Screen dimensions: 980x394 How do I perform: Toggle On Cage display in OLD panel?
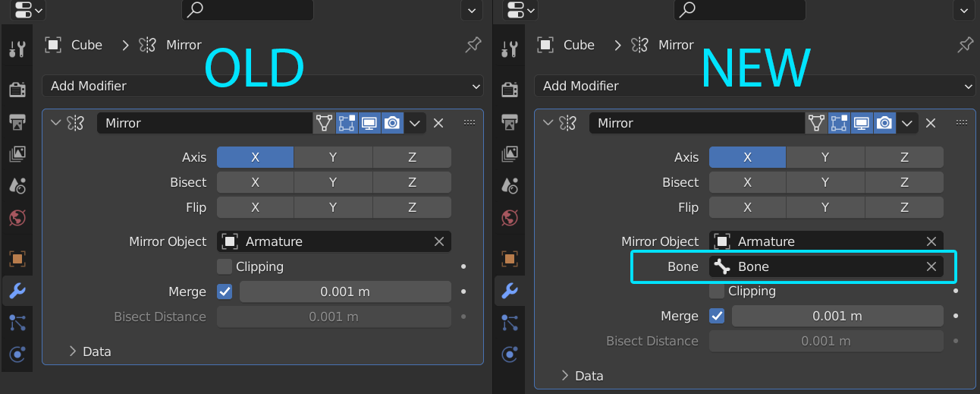324,123
